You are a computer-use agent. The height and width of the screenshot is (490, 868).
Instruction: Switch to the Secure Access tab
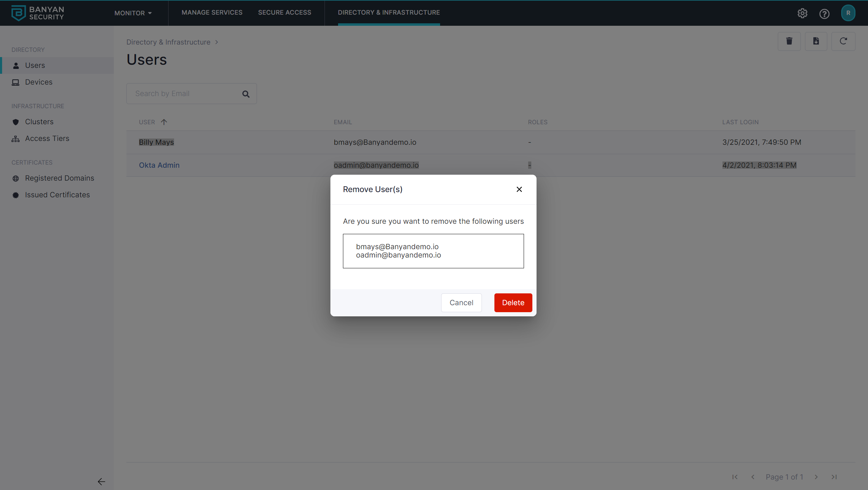click(284, 13)
